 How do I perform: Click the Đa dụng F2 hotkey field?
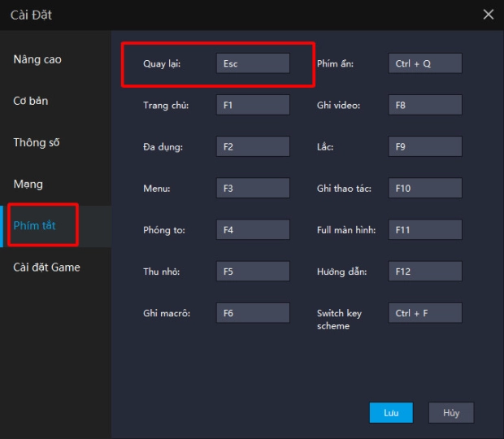(253, 146)
